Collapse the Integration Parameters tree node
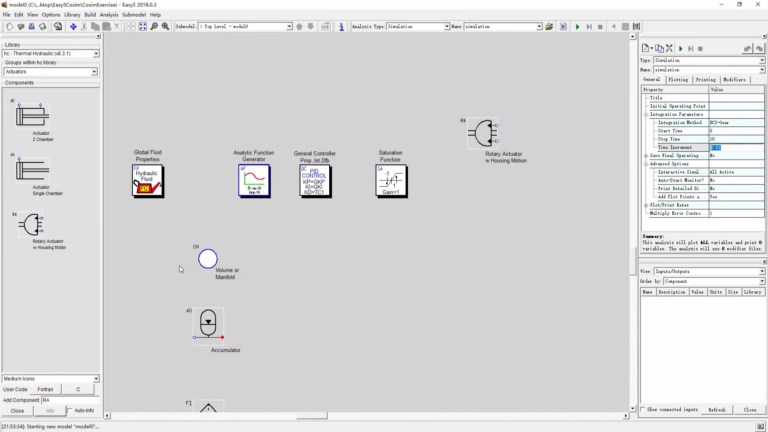 [646, 114]
